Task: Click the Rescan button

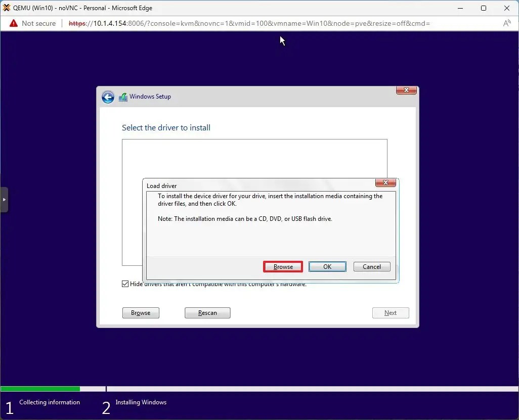Action: (207, 312)
